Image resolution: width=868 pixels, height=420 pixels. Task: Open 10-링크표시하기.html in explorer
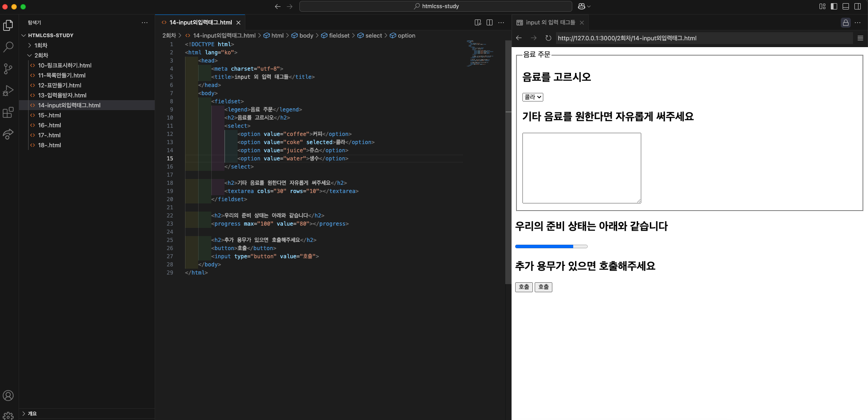(x=87, y=65)
